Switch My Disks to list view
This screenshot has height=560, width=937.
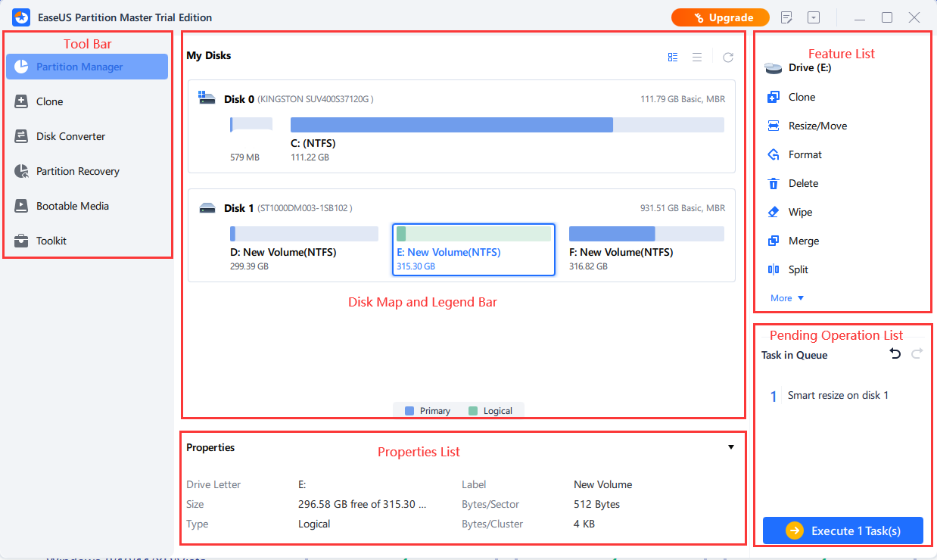pyautogui.click(x=697, y=57)
